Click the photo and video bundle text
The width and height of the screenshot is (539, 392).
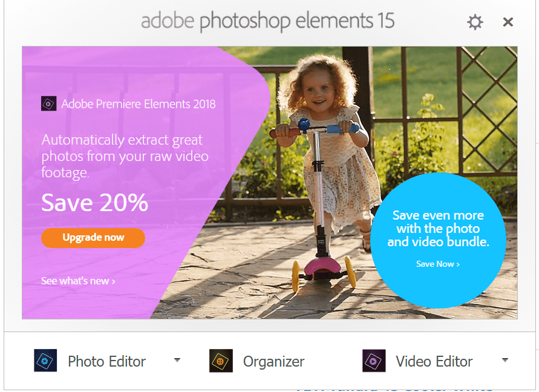[439, 228]
